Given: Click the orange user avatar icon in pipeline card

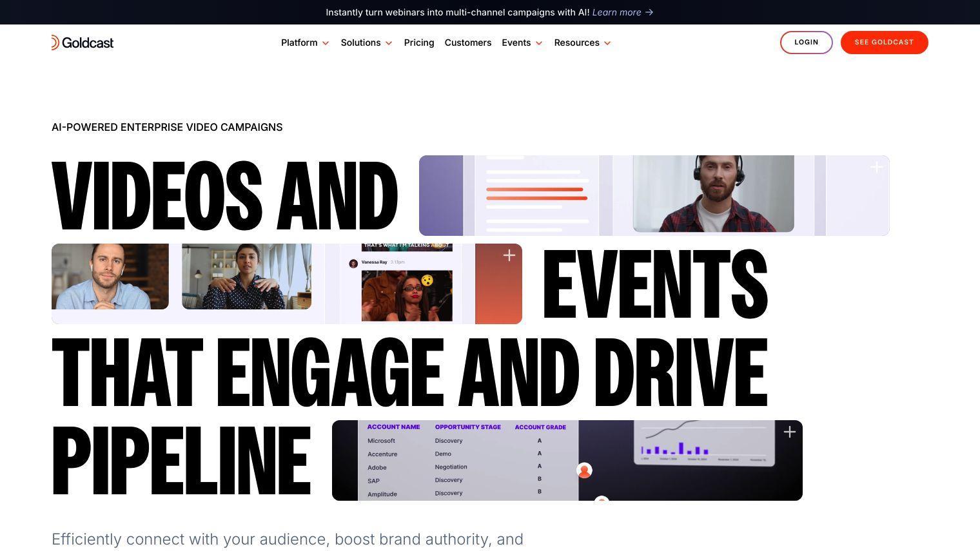Looking at the screenshot, I should click(x=584, y=470).
